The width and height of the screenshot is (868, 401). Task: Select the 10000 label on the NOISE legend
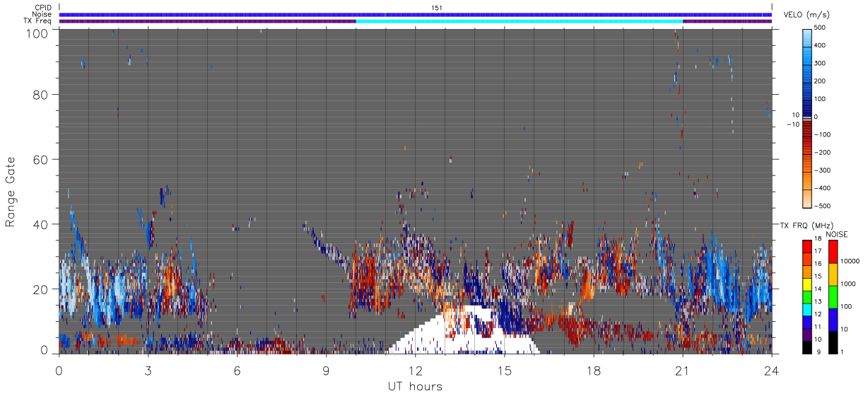pyautogui.click(x=850, y=262)
